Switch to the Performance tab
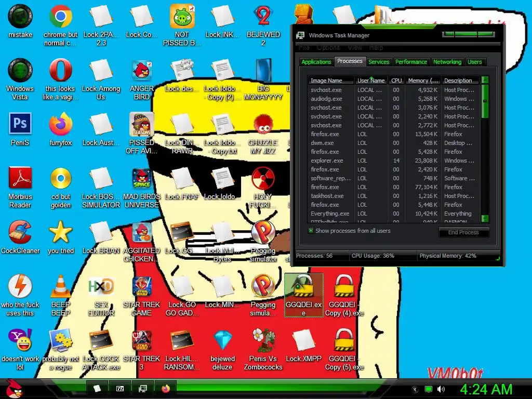The width and height of the screenshot is (532, 399). pyautogui.click(x=411, y=62)
